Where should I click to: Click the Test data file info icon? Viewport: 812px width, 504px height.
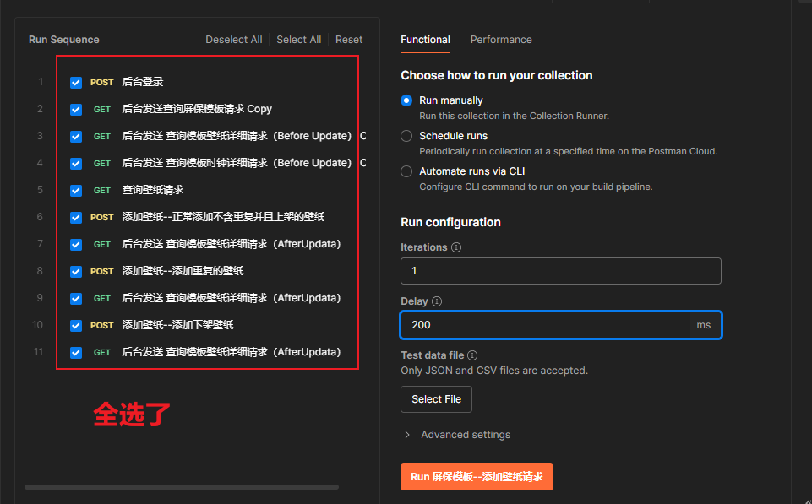coord(472,355)
